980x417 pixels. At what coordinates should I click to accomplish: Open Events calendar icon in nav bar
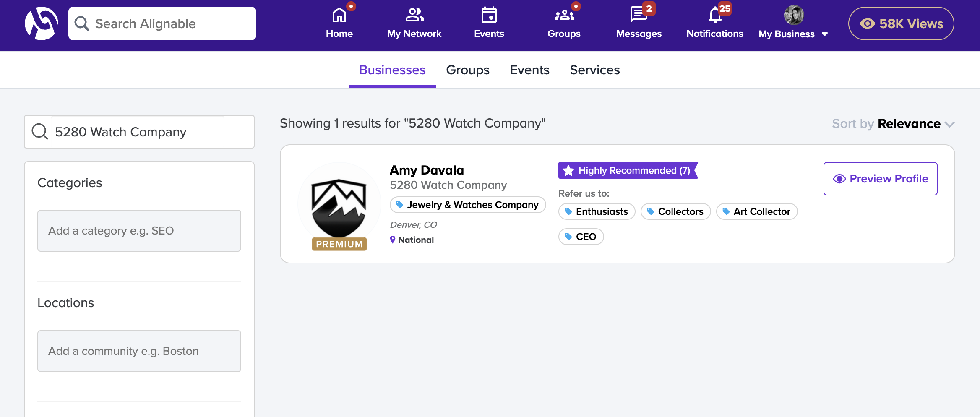[489, 16]
